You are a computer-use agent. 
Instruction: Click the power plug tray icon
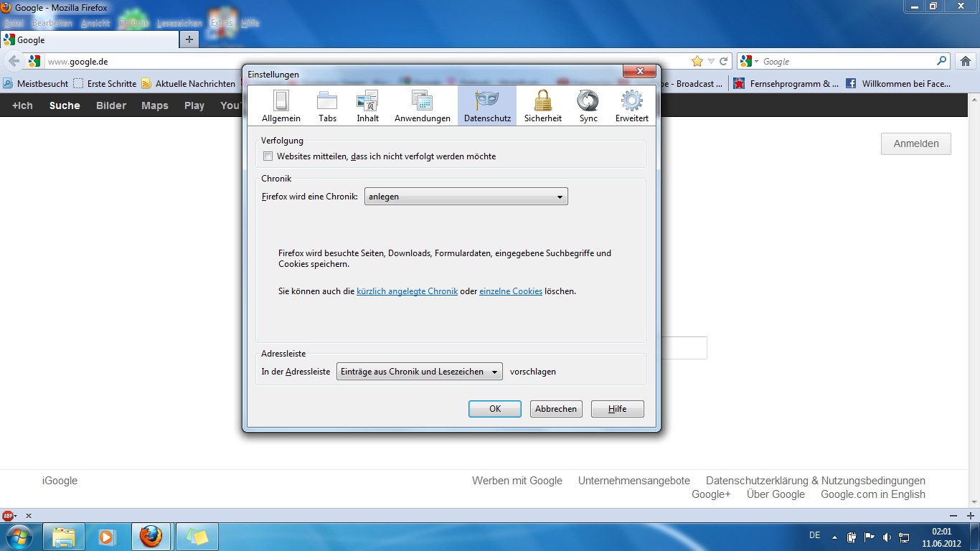tap(852, 537)
